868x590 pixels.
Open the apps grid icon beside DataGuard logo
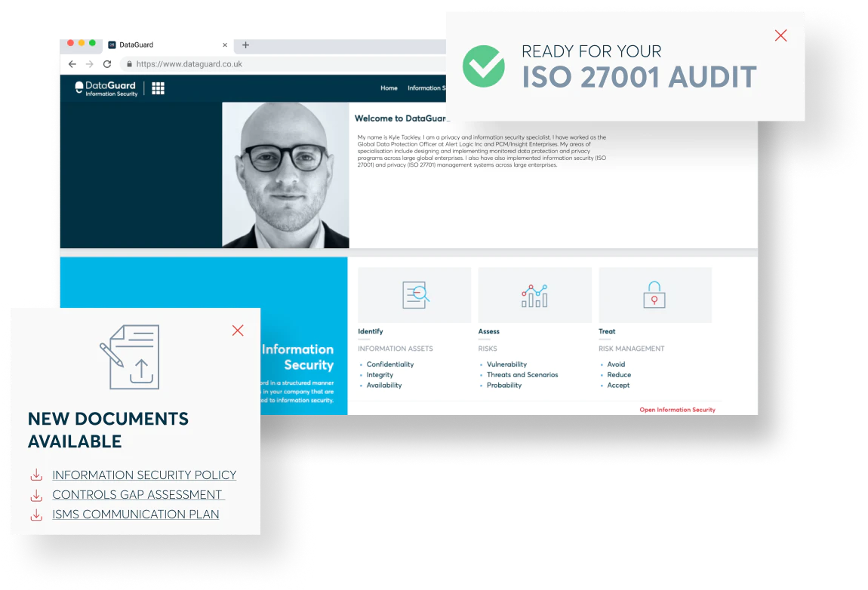tap(159, 88)
